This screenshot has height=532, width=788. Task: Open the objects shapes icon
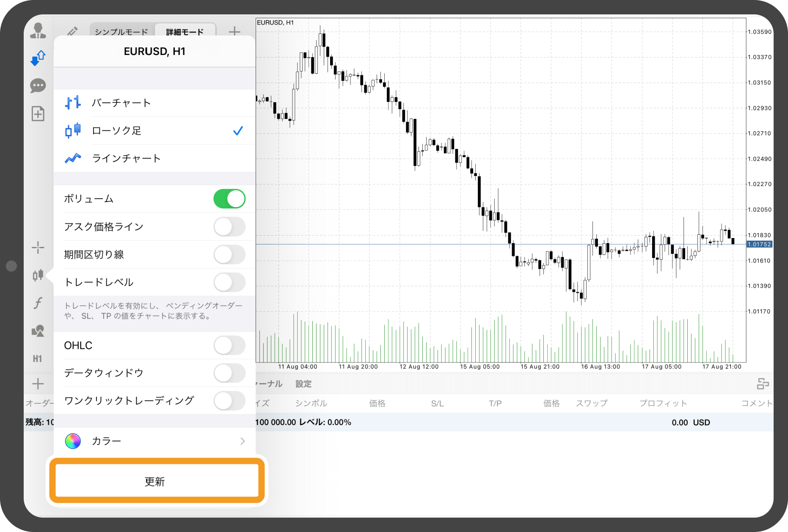tap(38, 331)
